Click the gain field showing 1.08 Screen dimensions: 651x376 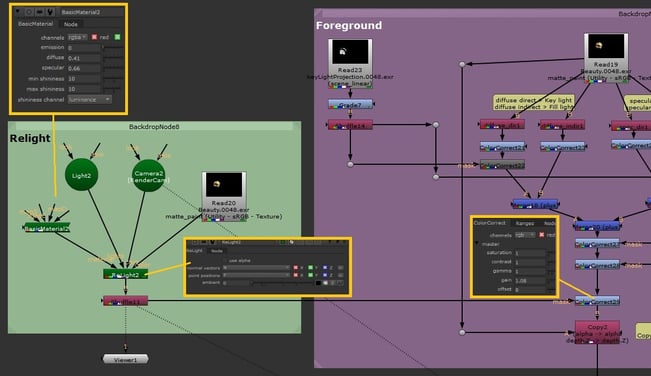pyautogui.click(x=530, y=281)
